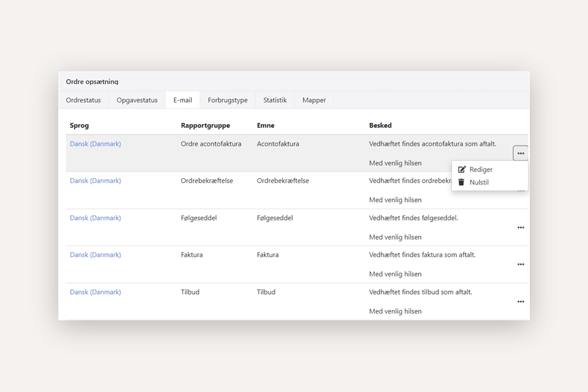Select Dansk (Danmark) link in the Faktura row
This screenshot has height=392, width=588.
96,255
